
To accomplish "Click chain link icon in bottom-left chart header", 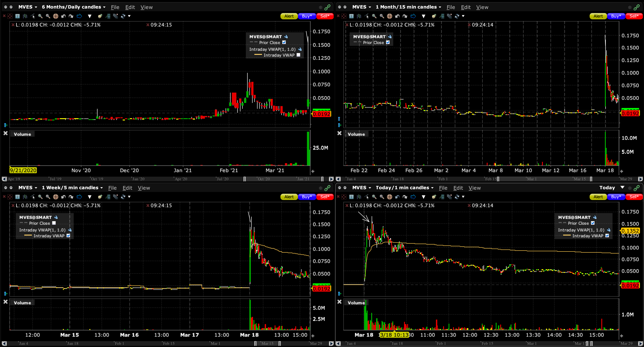I will coord(327,188).
